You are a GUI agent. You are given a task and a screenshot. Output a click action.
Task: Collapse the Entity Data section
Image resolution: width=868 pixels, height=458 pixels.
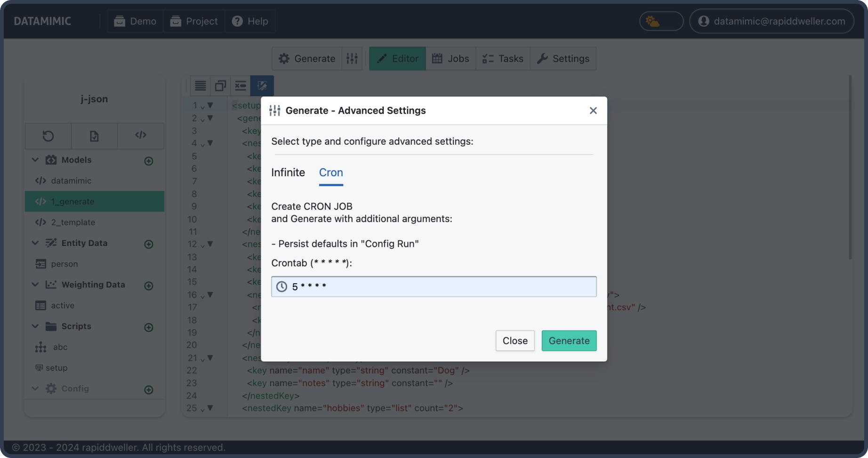[35, 243]
